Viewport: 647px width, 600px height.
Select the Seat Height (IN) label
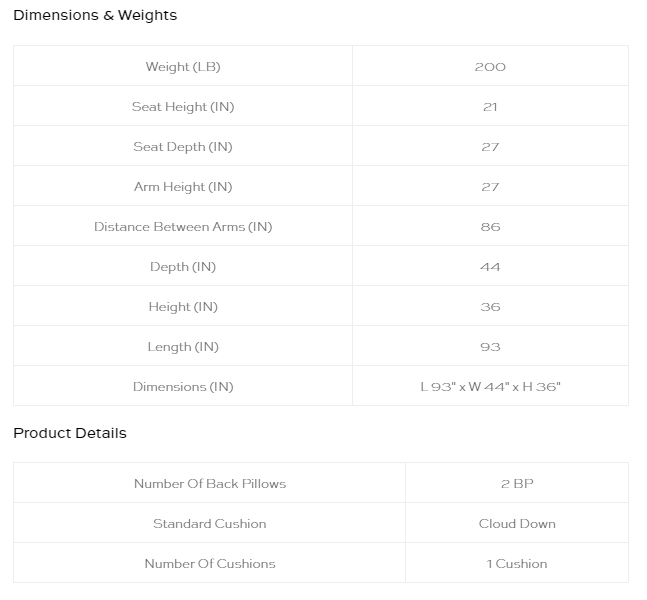click(x=183, y=107)
